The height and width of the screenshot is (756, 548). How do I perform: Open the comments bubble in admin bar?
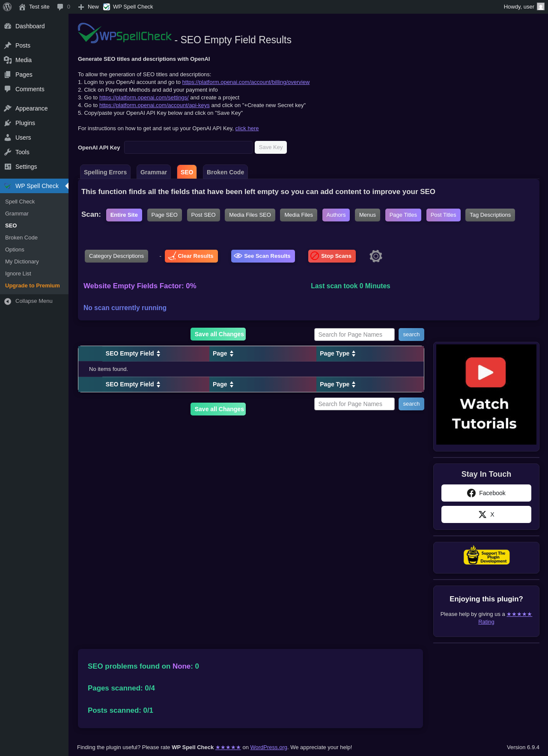click(60, 7)
